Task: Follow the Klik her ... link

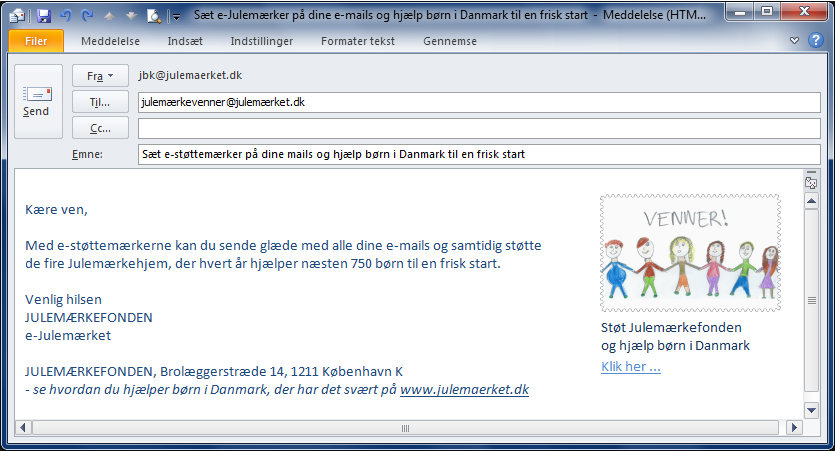Action: click(631, 367)
